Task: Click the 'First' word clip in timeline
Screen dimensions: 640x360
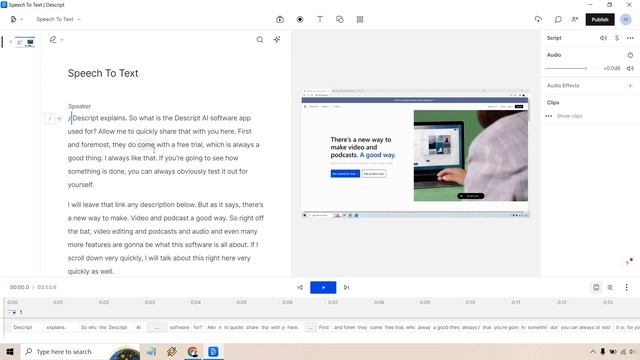Action: coord(324,327)
